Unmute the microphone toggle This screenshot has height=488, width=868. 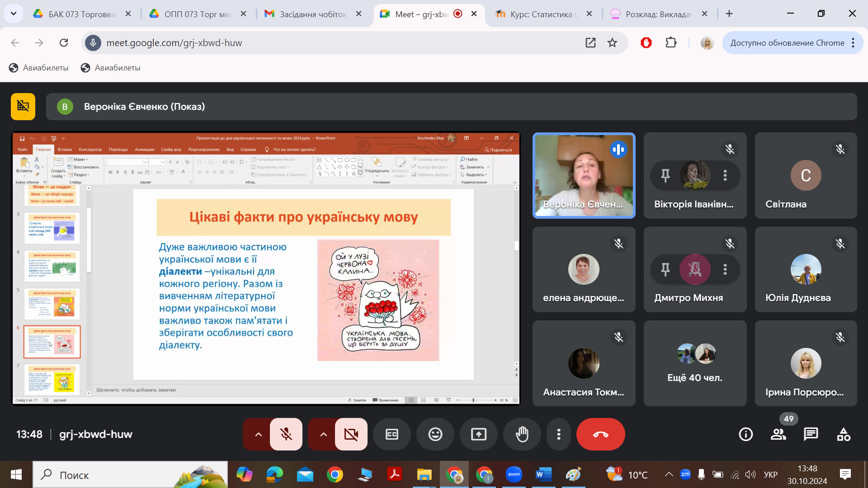point(286,434)
